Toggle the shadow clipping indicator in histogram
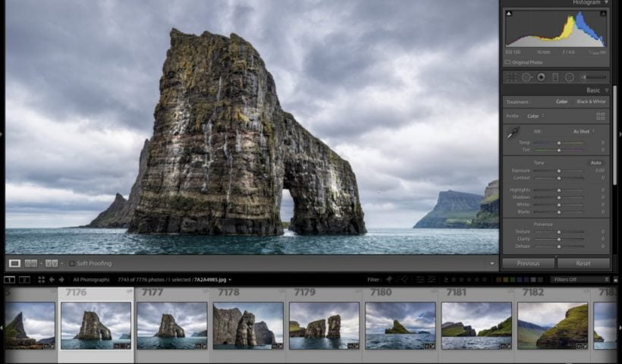This screenshot has width=622, height=364. (508, 14)
